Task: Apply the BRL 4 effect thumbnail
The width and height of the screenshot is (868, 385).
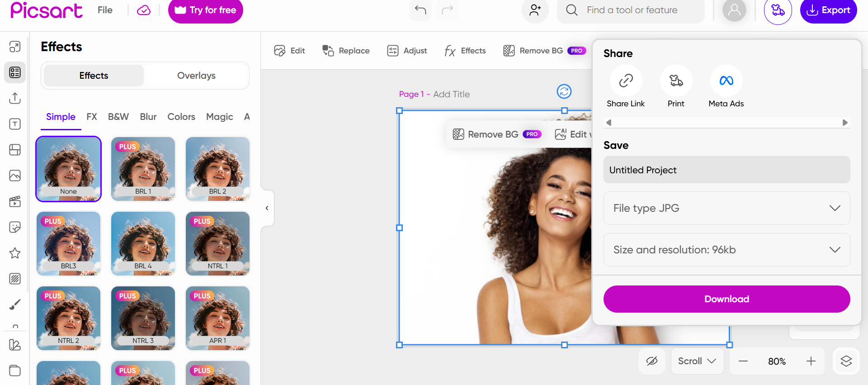Action: [x=143, y=243]
